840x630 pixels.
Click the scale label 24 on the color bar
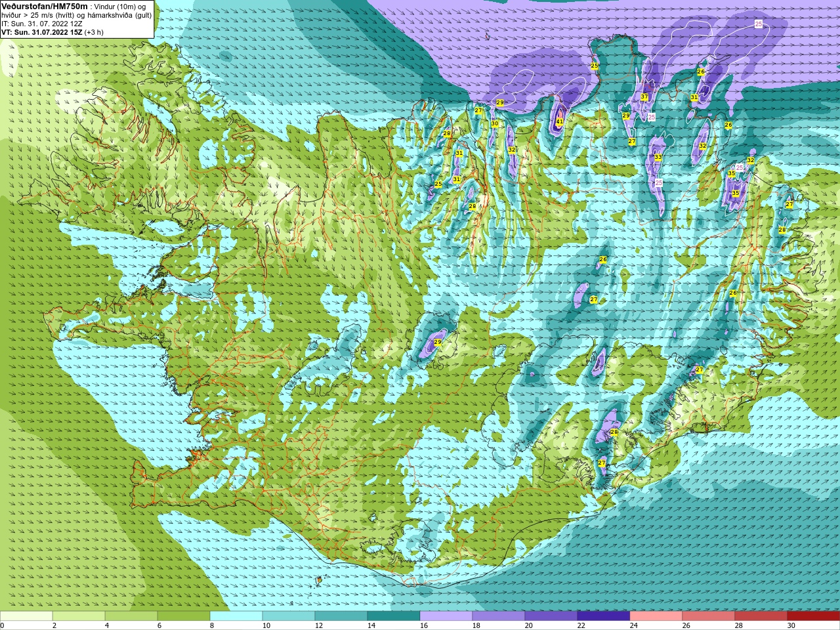click(634, 625)
